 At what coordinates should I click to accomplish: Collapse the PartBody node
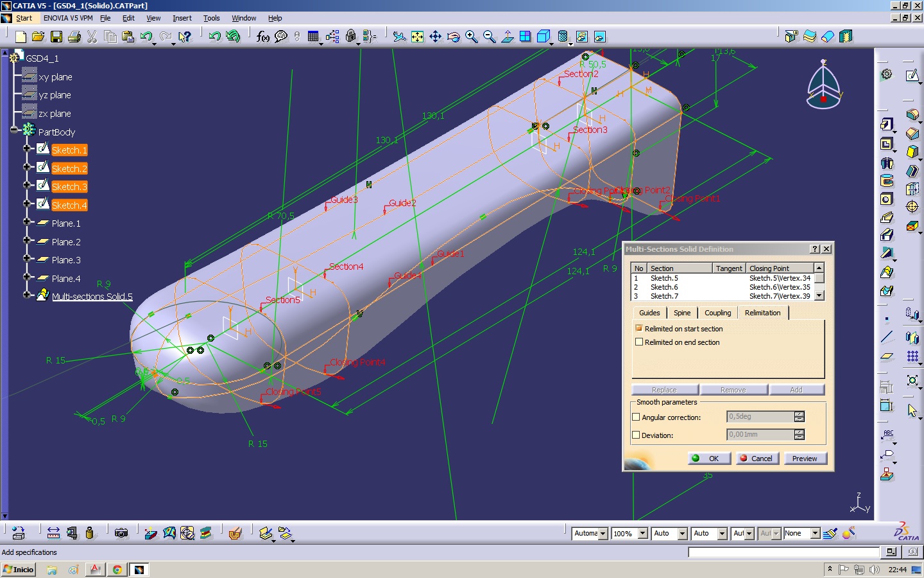click(x=14, y=130)
